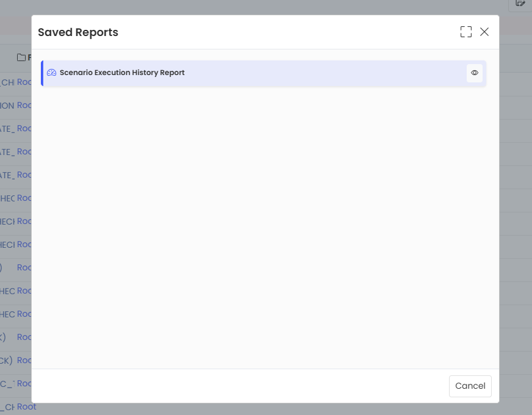Select Scenario Execution History Report row

pos(264,73)
